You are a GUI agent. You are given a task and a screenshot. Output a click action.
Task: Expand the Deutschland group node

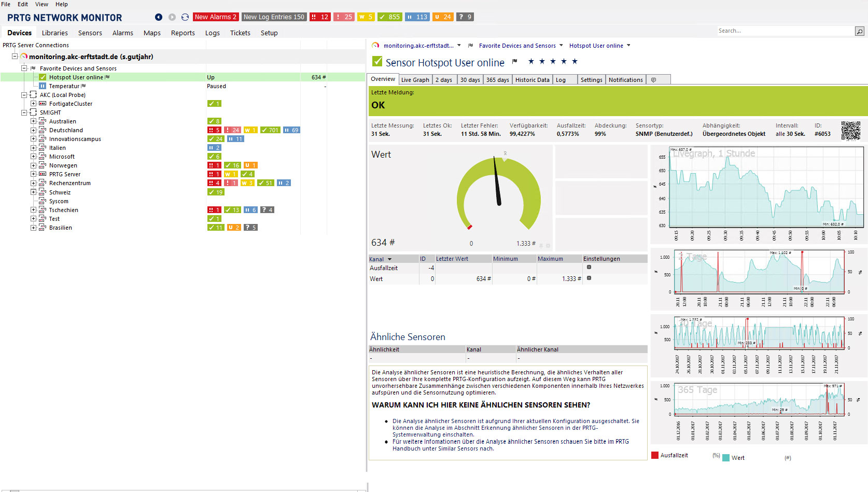(33, 130)
